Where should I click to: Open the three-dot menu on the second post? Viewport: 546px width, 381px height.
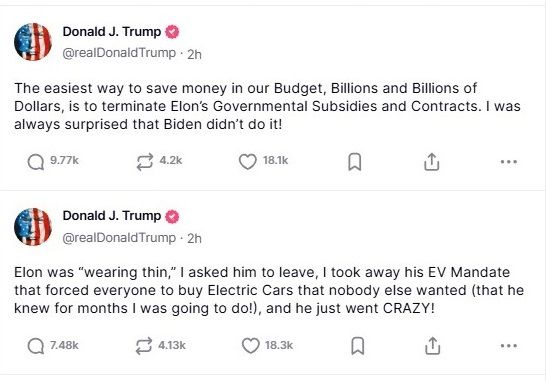pyautogui.click(x=509, y=346)
